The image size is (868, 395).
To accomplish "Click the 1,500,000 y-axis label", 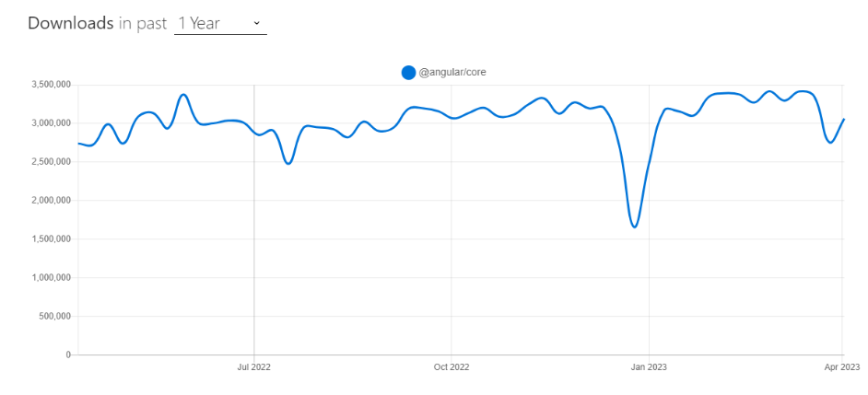I will (51, 239).
